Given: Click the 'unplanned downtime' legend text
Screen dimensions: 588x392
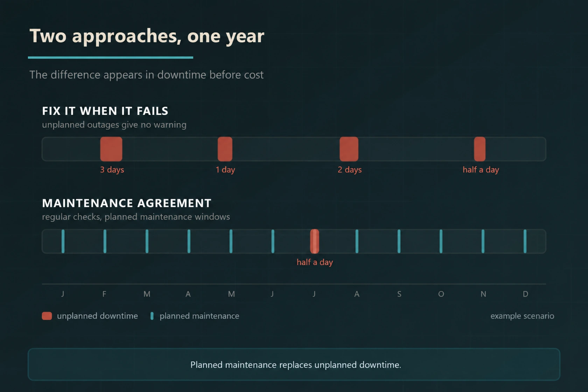Looking at the screenshot, I should [x=97, y=316].
